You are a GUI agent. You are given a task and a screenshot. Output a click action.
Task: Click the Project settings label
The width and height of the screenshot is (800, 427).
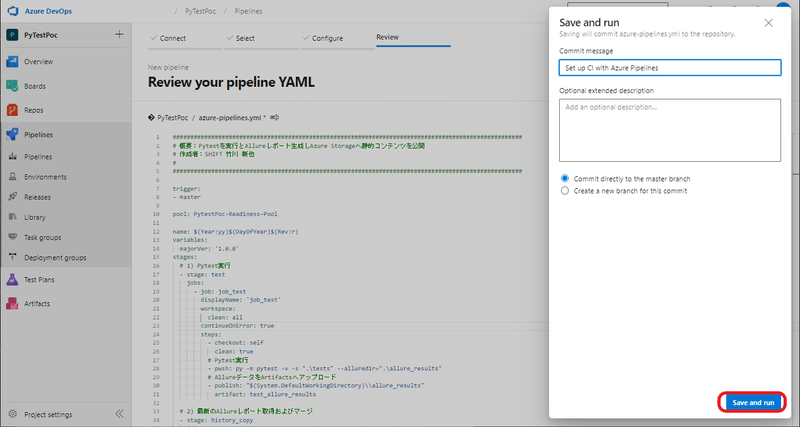pyautogui.click(x=48, y=414)
